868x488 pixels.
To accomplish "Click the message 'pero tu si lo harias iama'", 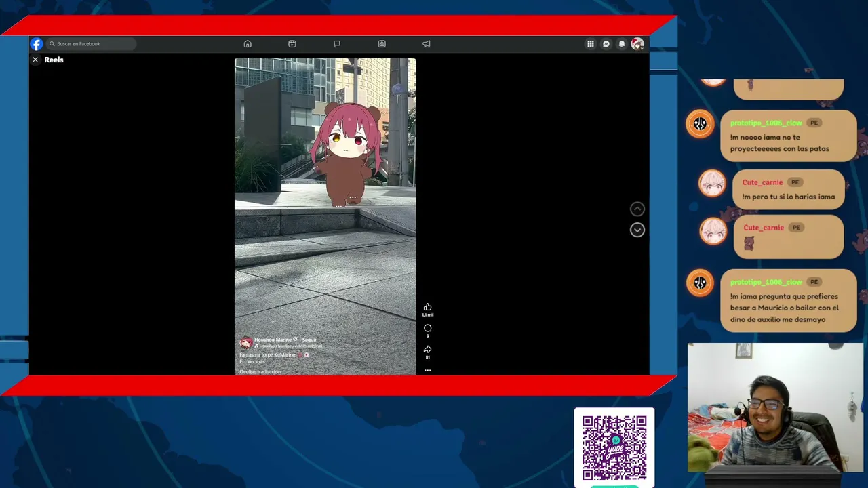I will pyautogui.click(x=789, y=197).
